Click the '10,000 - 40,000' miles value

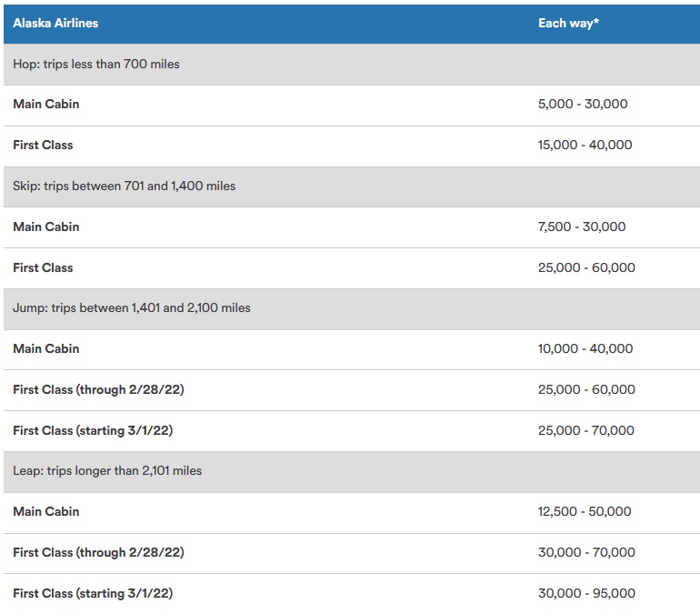click(585, 349)
